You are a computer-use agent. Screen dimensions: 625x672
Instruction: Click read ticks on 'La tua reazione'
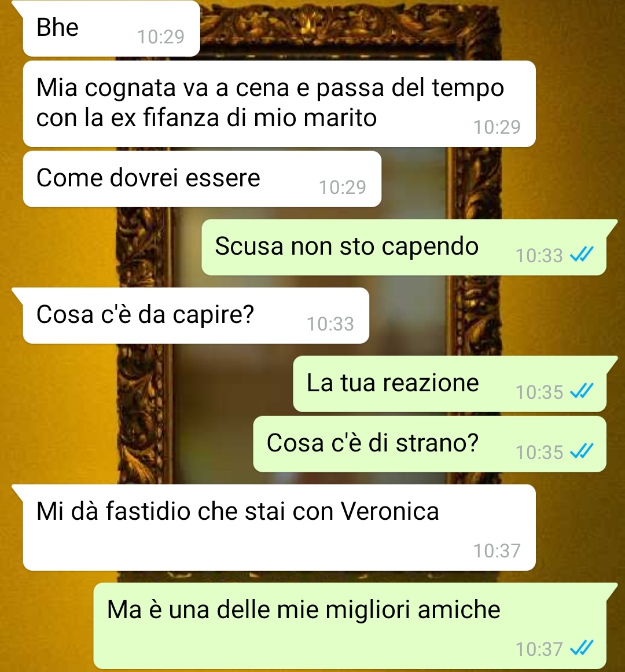coord(582,391)
